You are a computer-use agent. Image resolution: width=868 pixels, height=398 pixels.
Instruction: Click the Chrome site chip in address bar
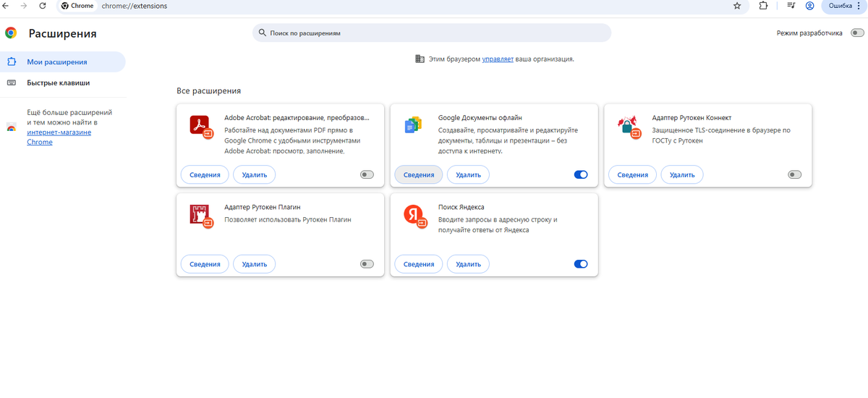coord(77,6)
